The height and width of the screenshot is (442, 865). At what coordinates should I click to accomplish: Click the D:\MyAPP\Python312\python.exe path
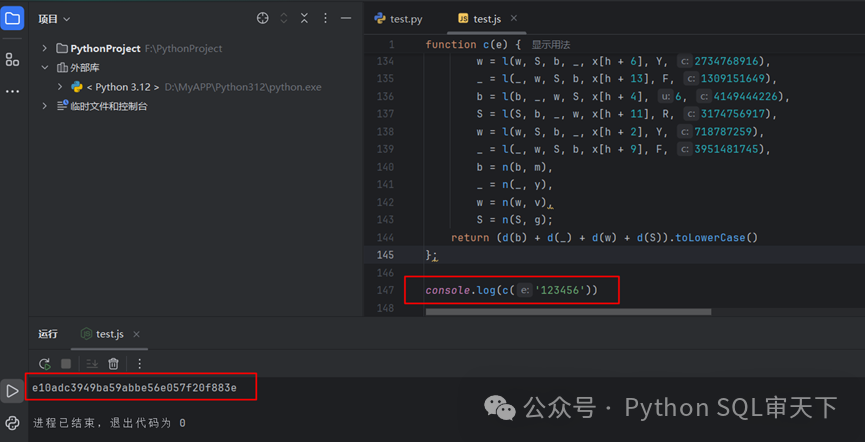pos(243,87)
